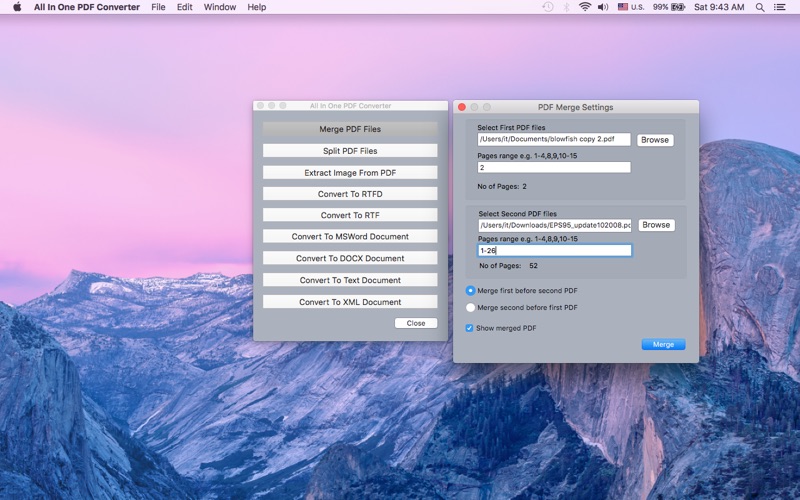The image size is (800, 500).
Task: Open the All In One PDF Converter menu
Action: coord(87,7)
